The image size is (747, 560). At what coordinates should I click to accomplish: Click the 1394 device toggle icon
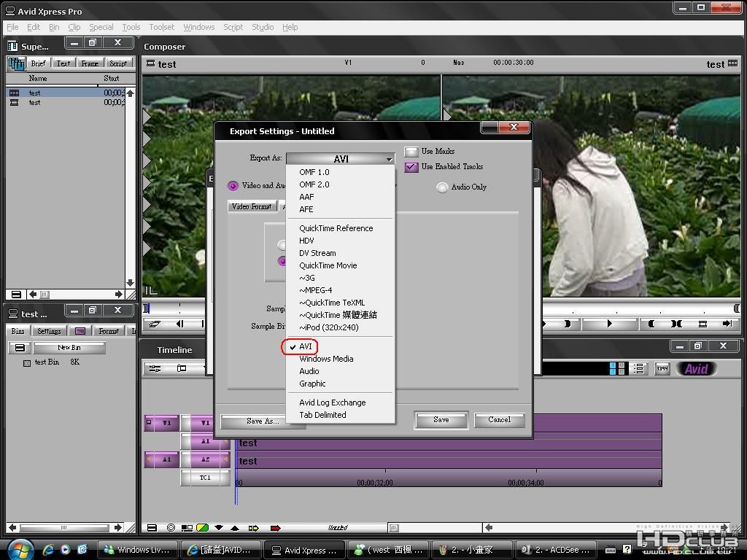click(662, 368)
